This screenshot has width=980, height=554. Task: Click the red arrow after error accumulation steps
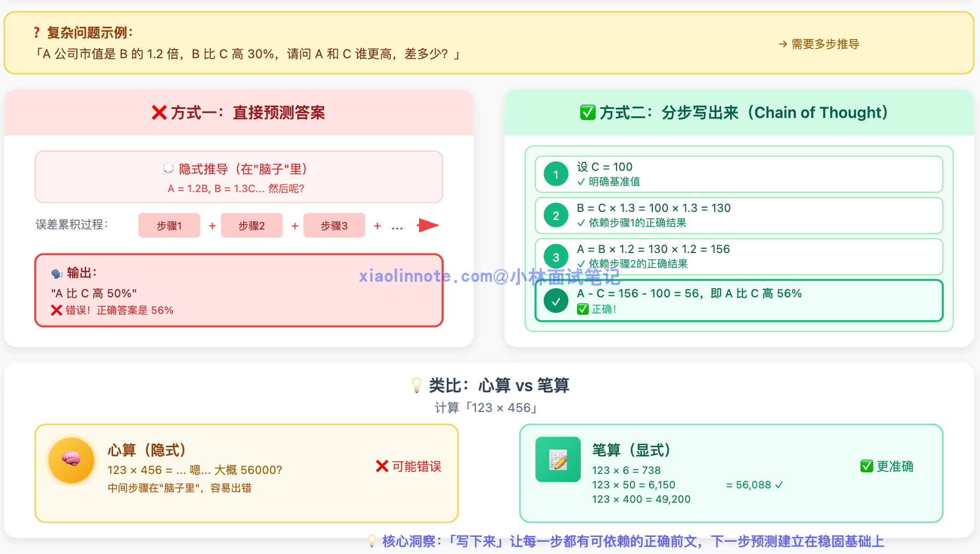428,226
